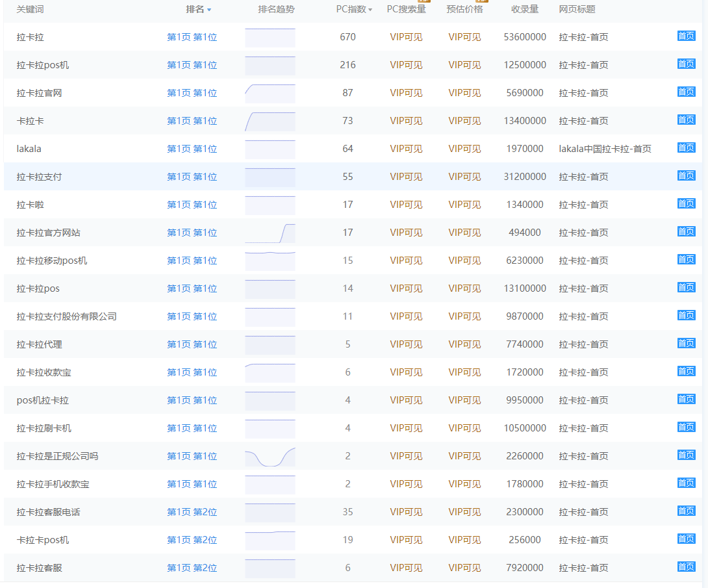View trend chart for 拉卡拉是正规公司吗
This screenshot has width=708, height=588.
pyautogui.click(x=270, y=457)
